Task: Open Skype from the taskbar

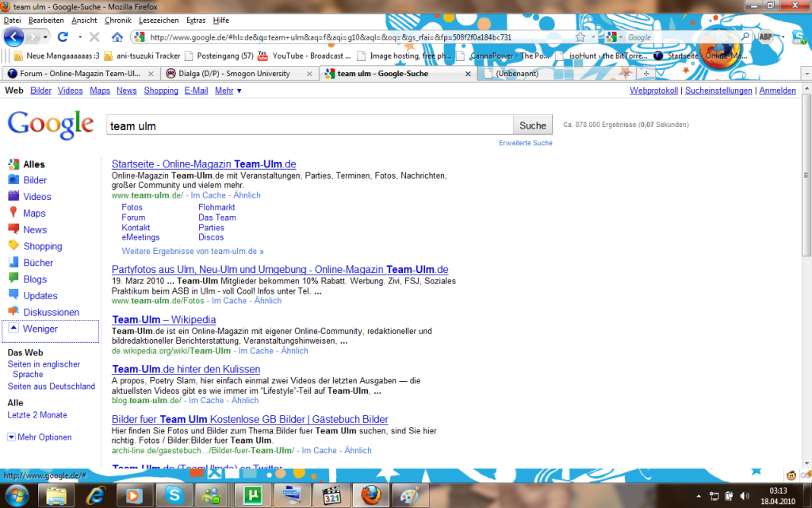Action: click(x=174, y=496)
